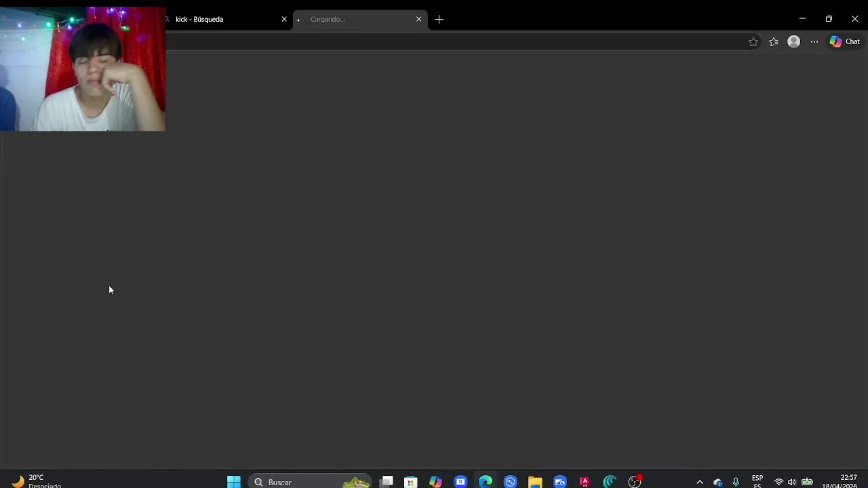Open the Windows Start menu
The image size is (868, 488).
coord(234,482)
